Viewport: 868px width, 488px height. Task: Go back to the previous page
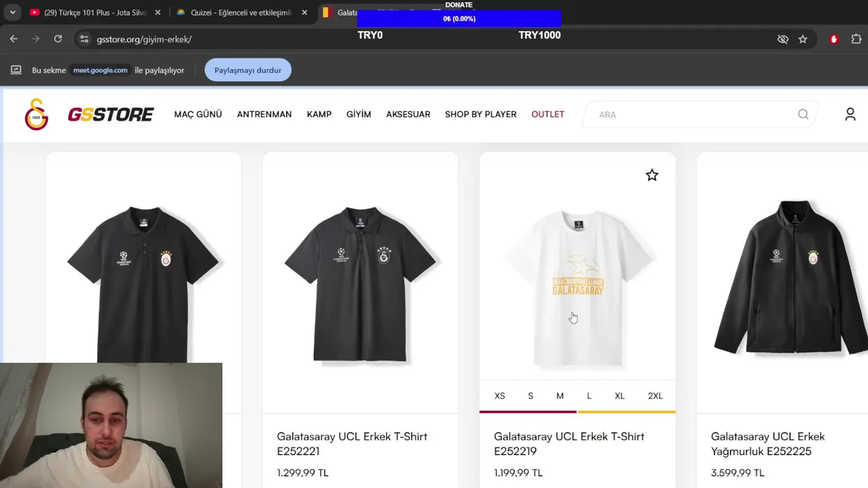(14, 39)
